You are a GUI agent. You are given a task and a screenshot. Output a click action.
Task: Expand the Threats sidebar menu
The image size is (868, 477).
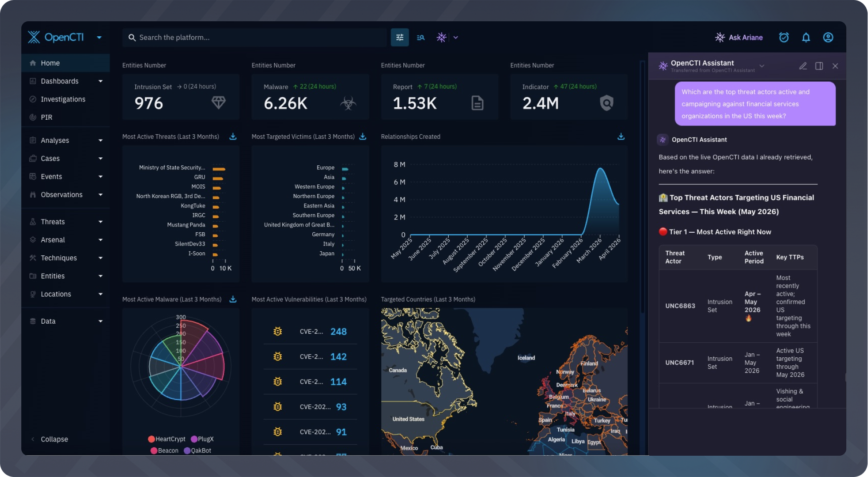click(66, 222)
